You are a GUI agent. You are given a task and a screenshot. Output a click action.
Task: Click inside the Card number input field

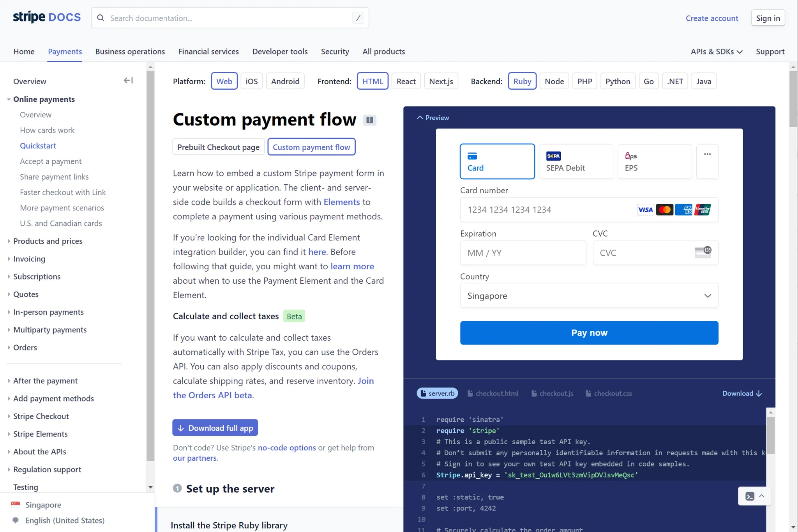[546, 209]
